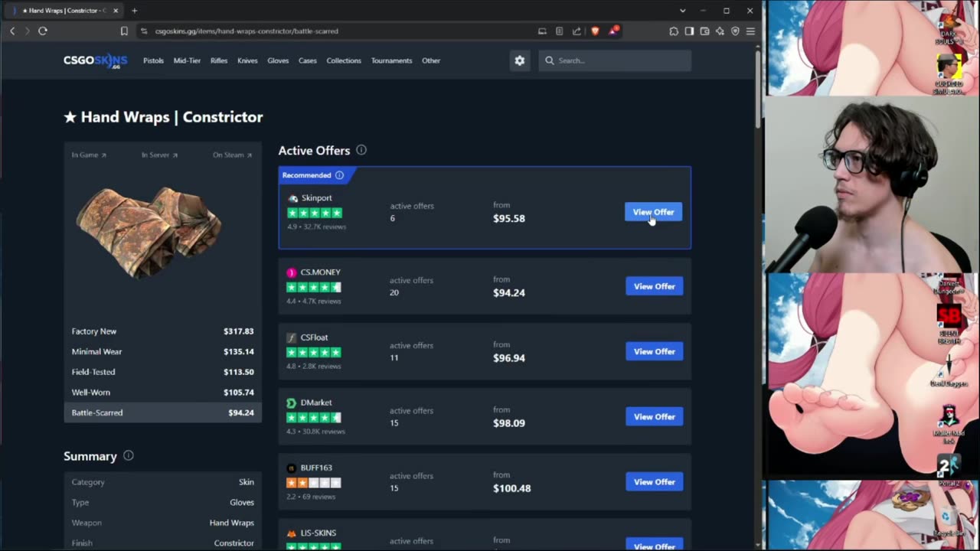Click CS.MONEY's 4.7K reviews star rating
Screen dimensions: 980x551
tap(314, 287)
